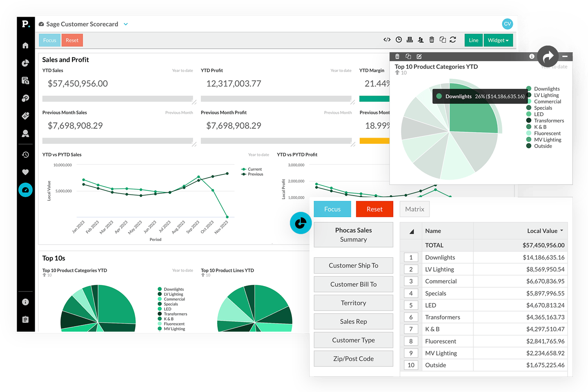Expand the Sage Customer Scorecard title chevron
The image size is (588, 392).
(126, 24)
